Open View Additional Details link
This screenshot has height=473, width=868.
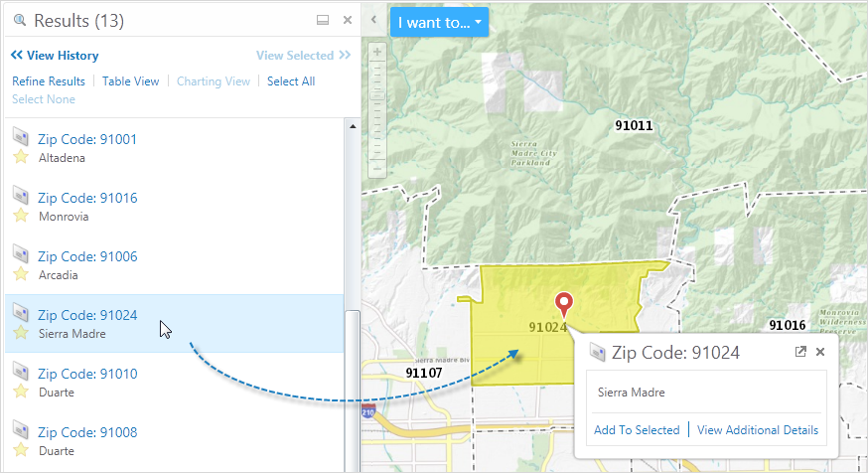pos(758,430)
